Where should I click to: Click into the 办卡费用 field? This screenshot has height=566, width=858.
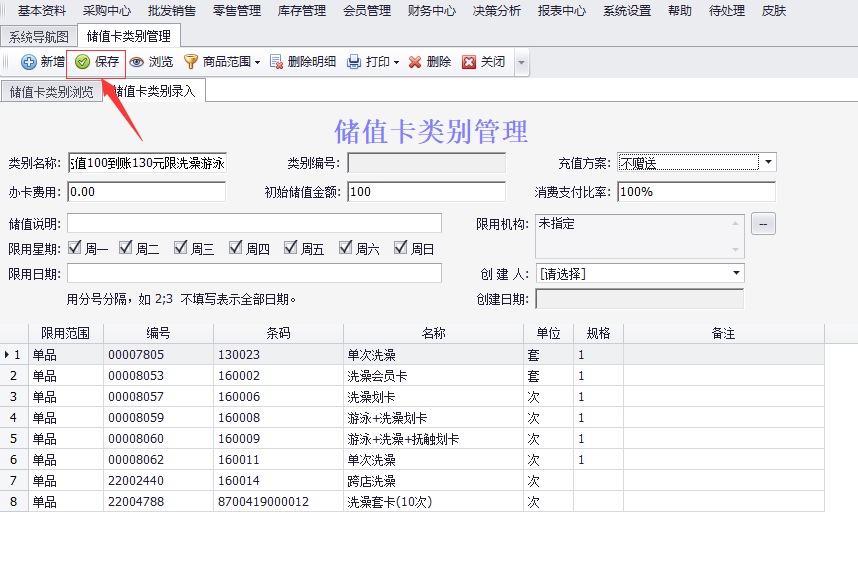(147, 192)
